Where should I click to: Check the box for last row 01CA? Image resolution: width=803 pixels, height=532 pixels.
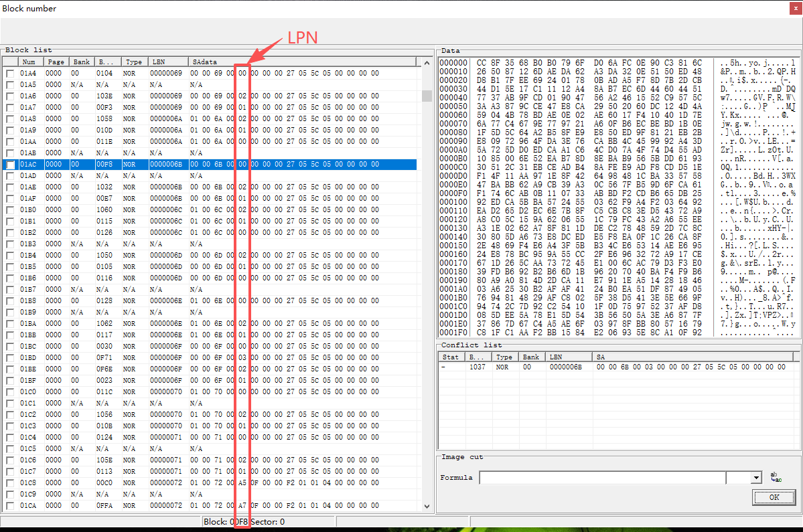(x=10, y=506)
